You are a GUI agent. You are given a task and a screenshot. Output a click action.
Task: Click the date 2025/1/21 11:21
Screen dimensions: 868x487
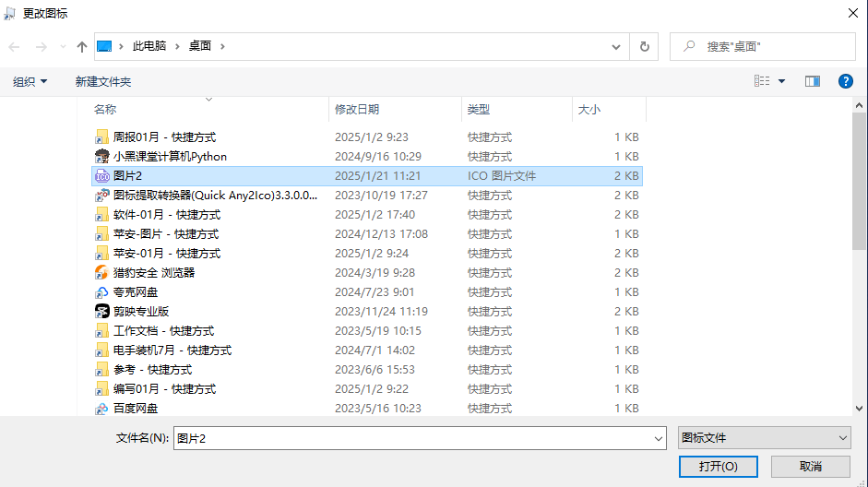pos(377,175)
